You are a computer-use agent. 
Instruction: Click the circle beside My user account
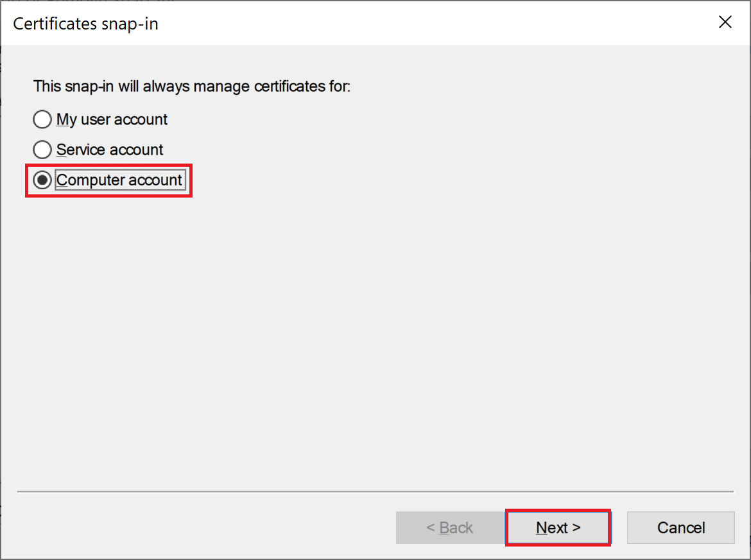(x=42, y=120)
